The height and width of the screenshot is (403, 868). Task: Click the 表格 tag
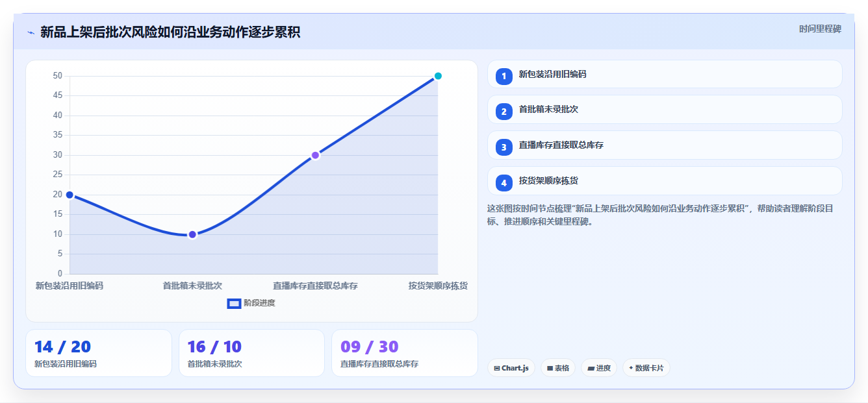(558, 368)
